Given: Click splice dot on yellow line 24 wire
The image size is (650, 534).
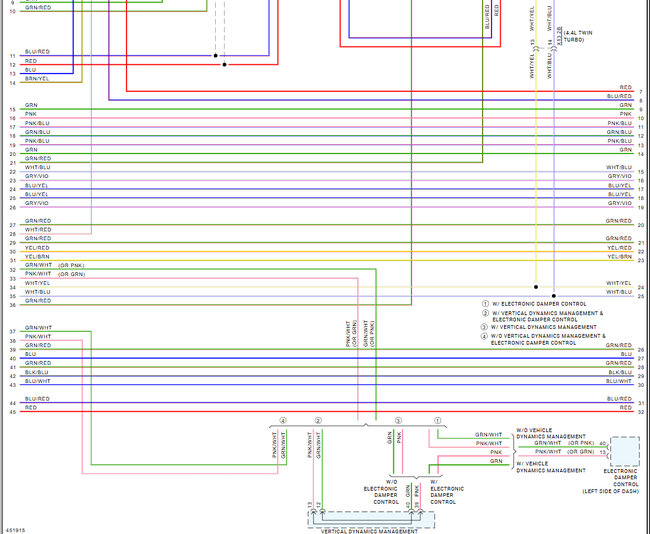Looking at the screenshot, I should click(536, 287).
